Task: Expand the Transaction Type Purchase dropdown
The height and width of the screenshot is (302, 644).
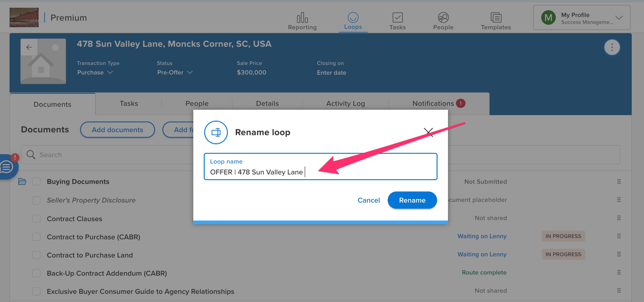Action: [x=95, y=72]
